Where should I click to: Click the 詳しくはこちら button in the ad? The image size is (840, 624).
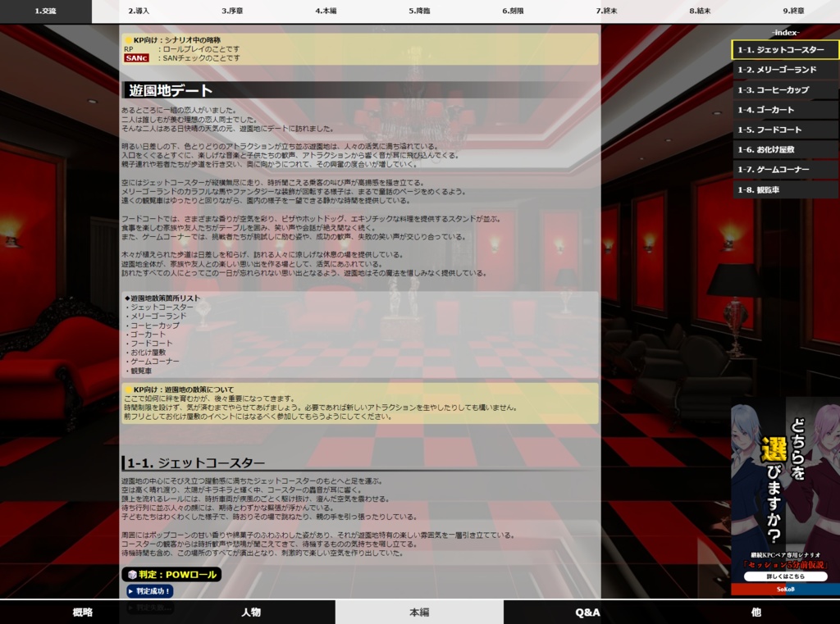tap(785, 576)
